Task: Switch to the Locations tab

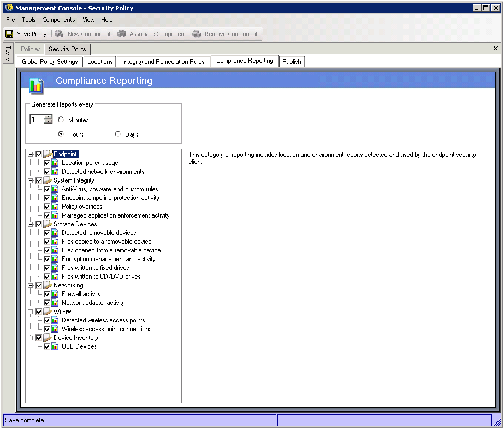Action: point(100,61)
